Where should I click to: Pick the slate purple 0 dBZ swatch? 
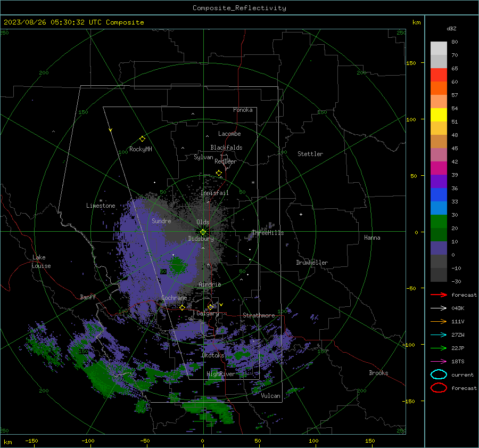[439, 248]
